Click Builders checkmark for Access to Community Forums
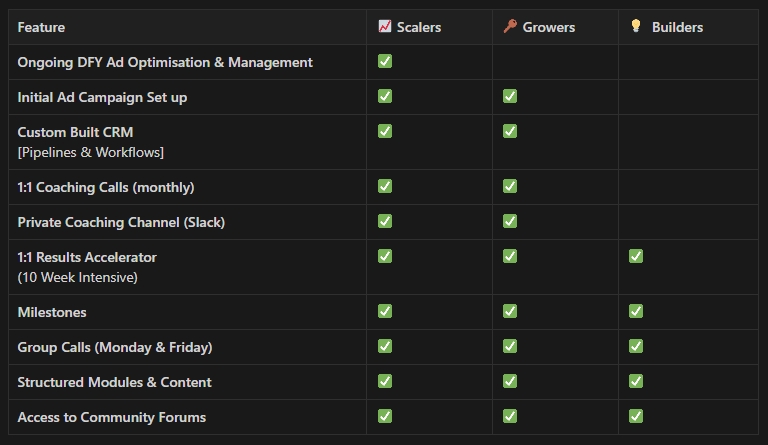Viewport: 768px width, 445px height. pyautogui.click(x=636, y=416)
